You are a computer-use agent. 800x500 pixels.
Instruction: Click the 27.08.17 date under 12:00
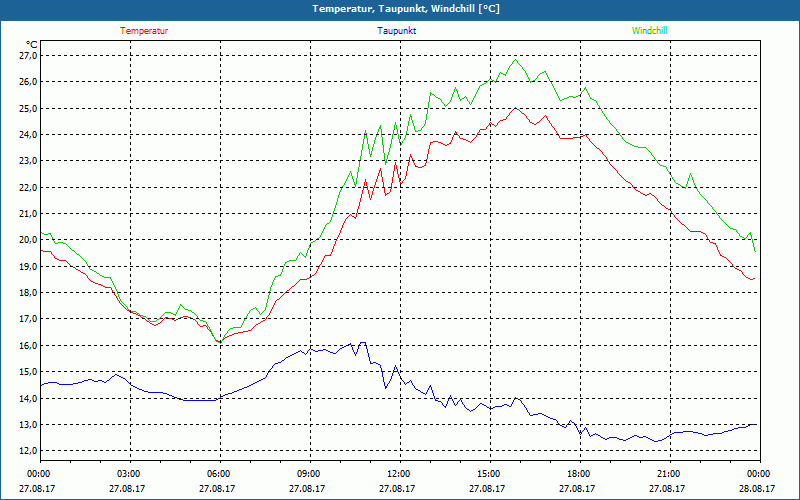[x=397, y=488]
